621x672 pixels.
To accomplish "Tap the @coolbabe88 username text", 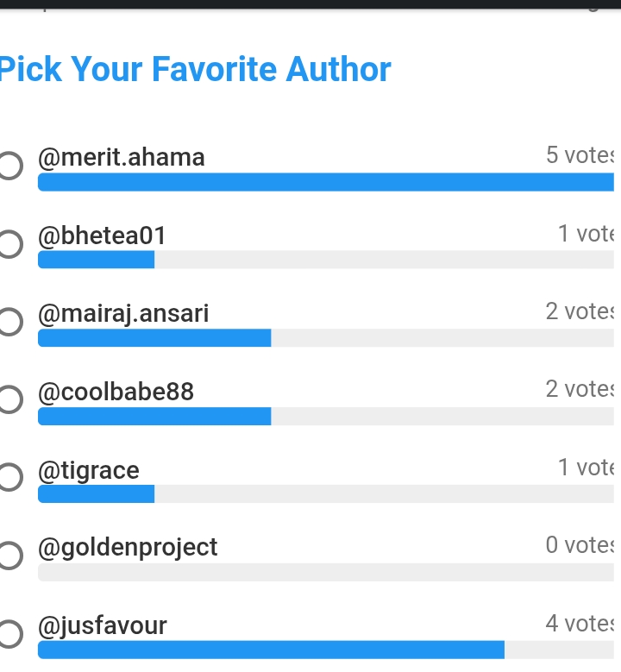I will point(116,393).
